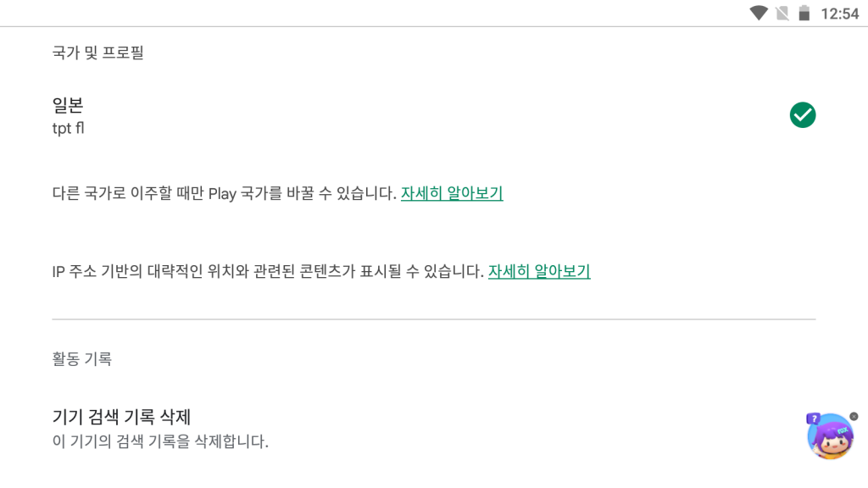Select the 일본 country option
Image resolution: width=868 pixels, height=488 pixels.
pyautogui.click(x=68, y=106)
